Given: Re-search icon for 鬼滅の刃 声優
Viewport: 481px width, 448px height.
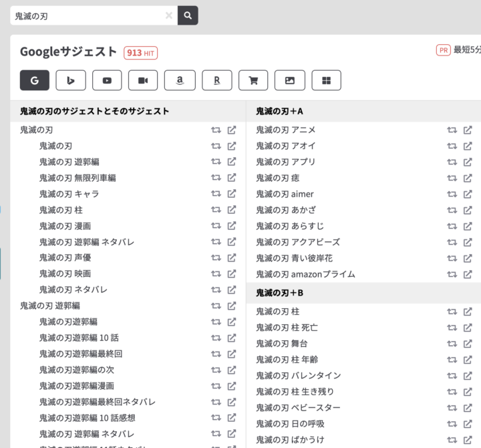Looking at the screenshot, I should [216, 257].
